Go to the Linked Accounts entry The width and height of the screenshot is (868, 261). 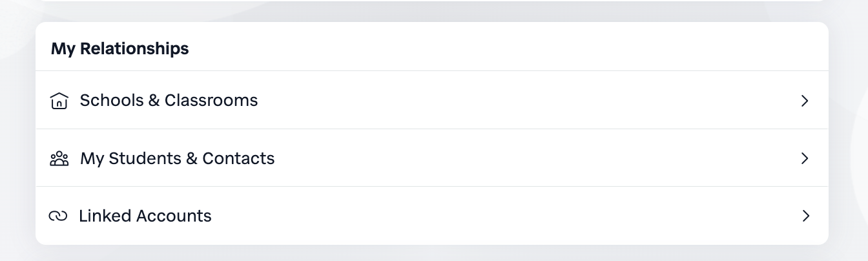coord(145,216)
